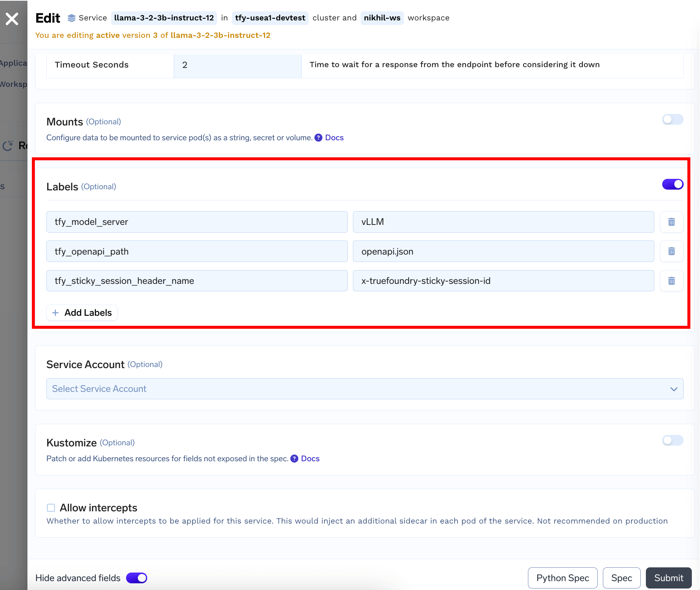
Task: Click the tfy-usea1-devtest cluster chip
Action: [x=270, y=18]
